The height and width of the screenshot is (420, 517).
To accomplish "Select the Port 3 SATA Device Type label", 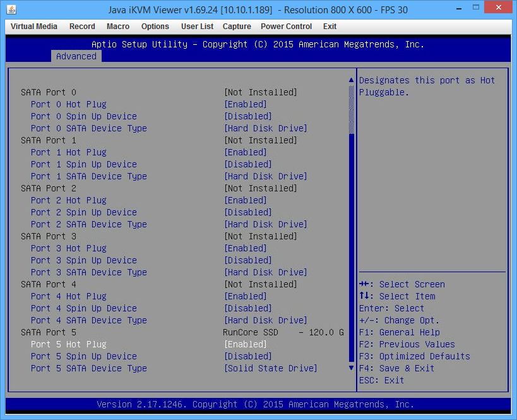I will [x=89, y=272].
